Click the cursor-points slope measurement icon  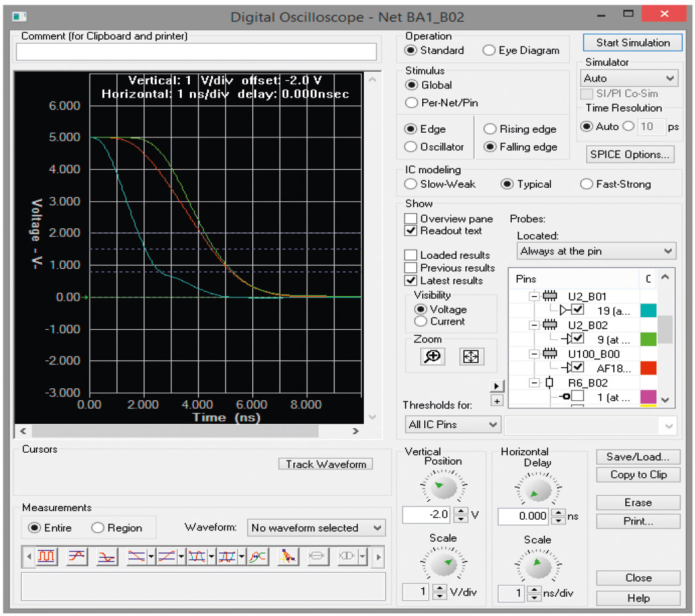[288, 557]
